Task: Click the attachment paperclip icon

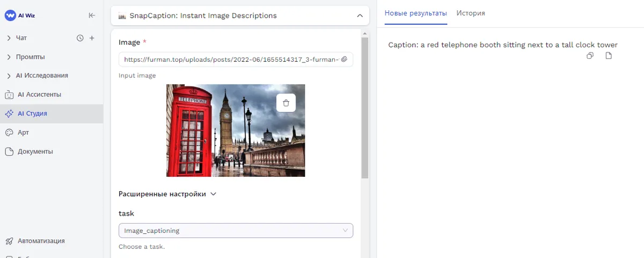Action: 345,60
